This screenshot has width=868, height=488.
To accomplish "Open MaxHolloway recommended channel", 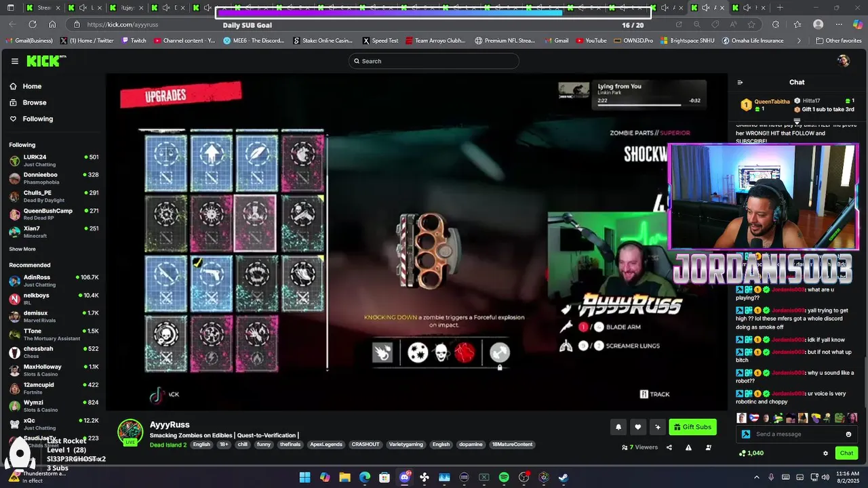I will (x=53, y=369).
